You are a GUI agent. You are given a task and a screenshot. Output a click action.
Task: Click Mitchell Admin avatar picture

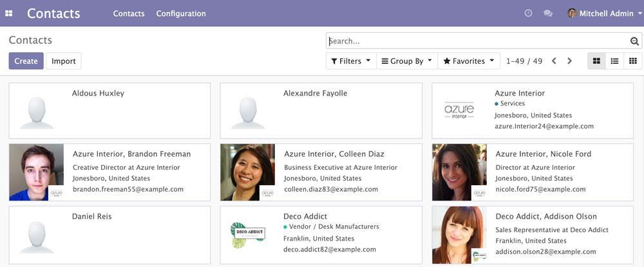572,13
